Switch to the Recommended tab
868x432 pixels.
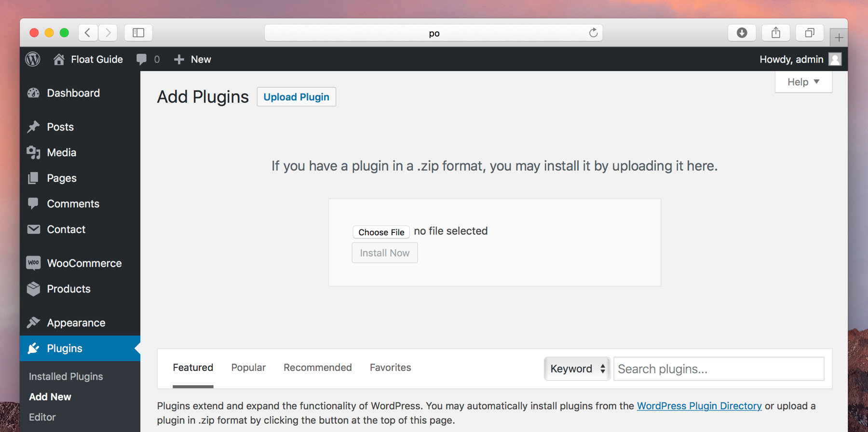click(x=318, y=367)
